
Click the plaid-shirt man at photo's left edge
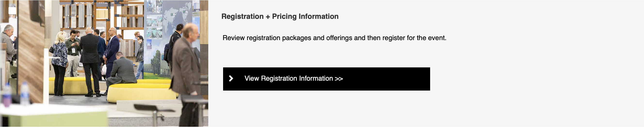pyautogui.click(x=8, y=50)
